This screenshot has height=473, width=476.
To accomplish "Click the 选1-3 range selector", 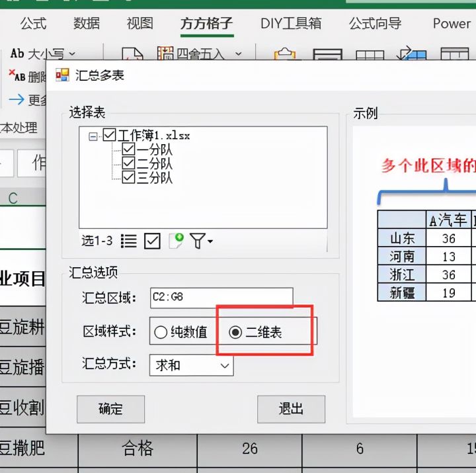I will pyautogui.click(x=97, y=241).
